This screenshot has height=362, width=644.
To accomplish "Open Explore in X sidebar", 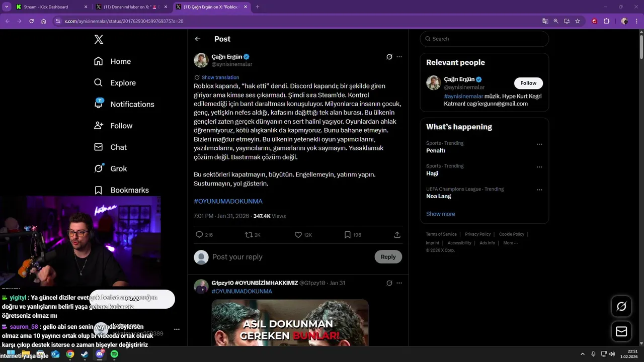I will (115, 83).
